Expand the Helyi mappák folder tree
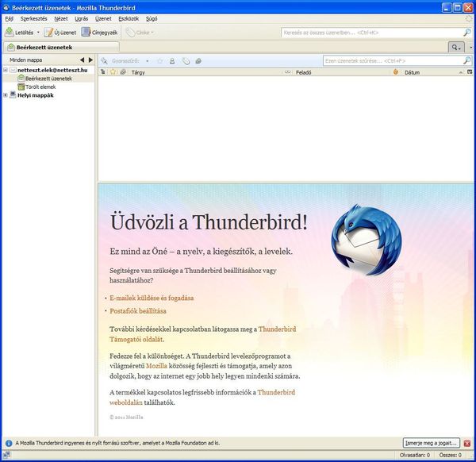 point(6,95)
